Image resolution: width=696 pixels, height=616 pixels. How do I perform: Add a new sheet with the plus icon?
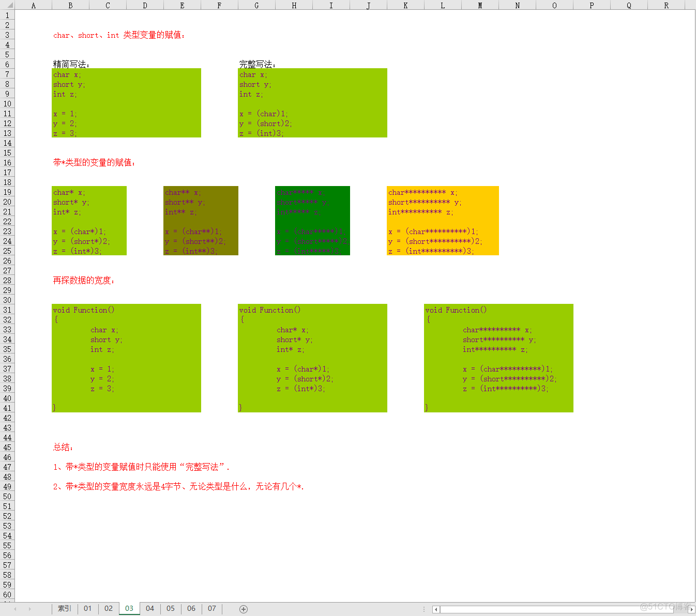tap(244, 609)
